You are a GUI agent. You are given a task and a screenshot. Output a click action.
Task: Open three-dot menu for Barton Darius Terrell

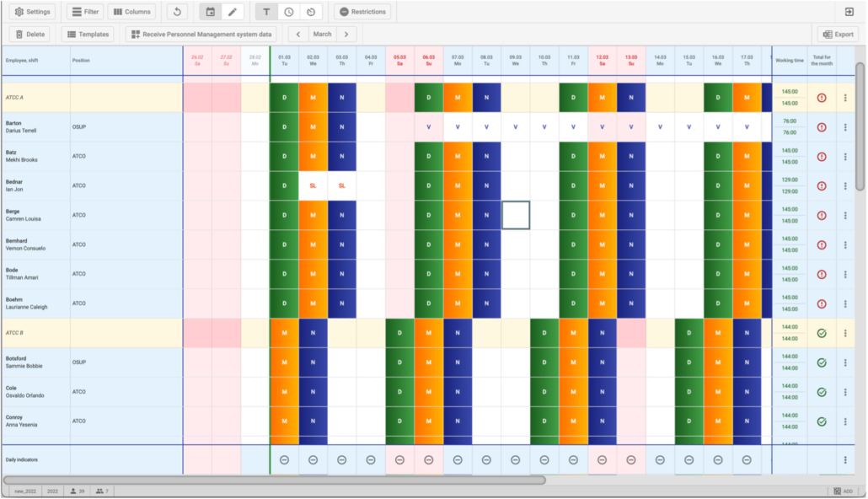point(845,127)
